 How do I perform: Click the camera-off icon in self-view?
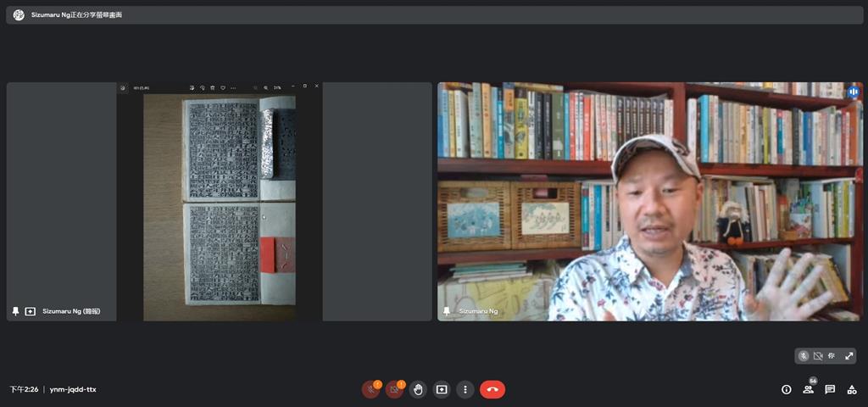818,356
